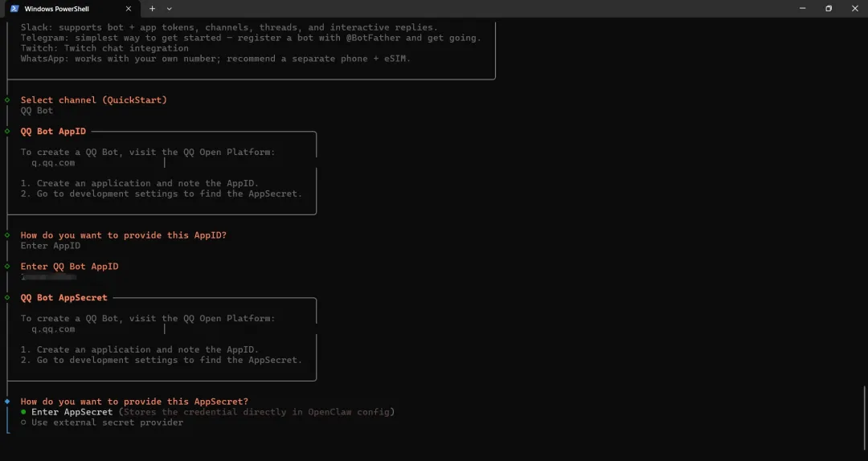Minimize the PowerShell window
The height and width of the screenshot is (461, 868).
803,8
